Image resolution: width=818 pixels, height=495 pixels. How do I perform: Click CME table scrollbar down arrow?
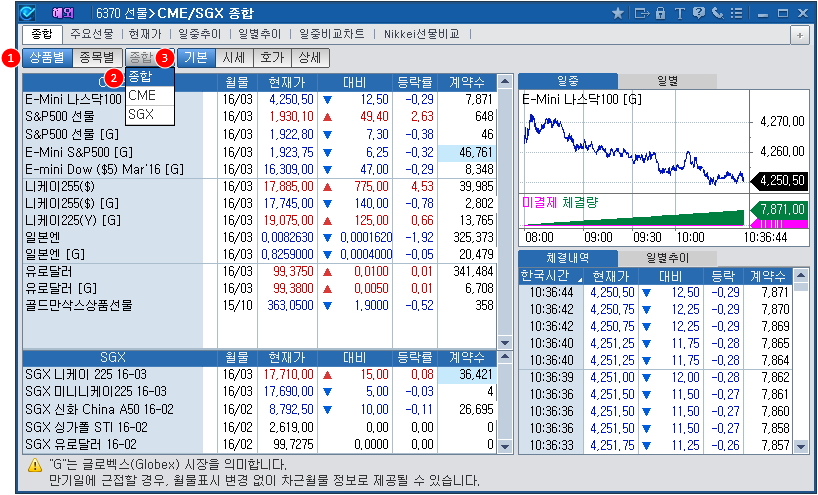[504, 343]
